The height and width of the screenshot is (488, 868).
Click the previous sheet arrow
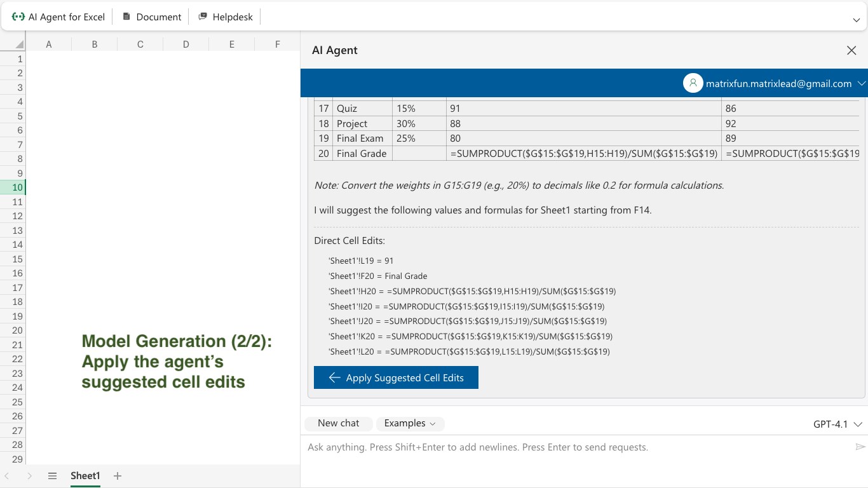click(x=7, y=476)
